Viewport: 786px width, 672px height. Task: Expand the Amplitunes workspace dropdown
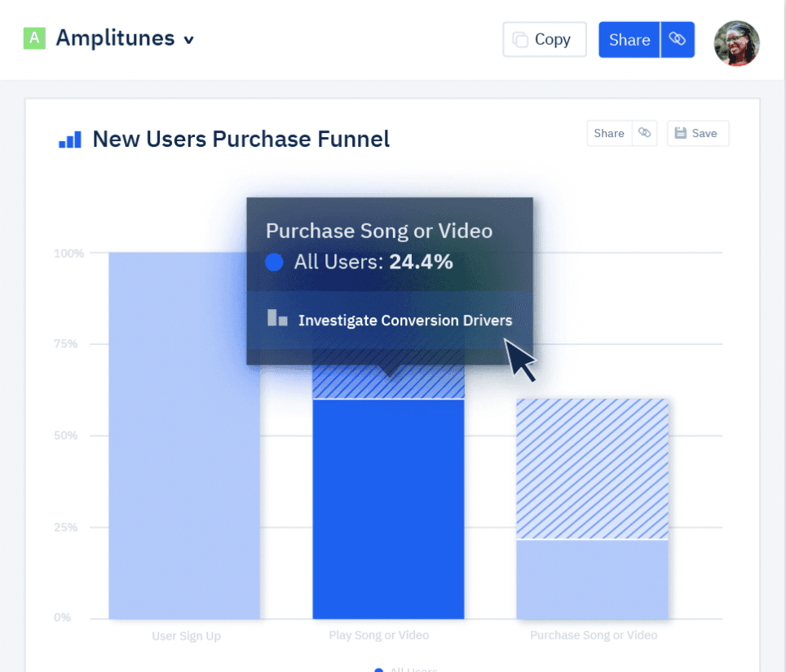pyautogui.click(x=189, y=39)
